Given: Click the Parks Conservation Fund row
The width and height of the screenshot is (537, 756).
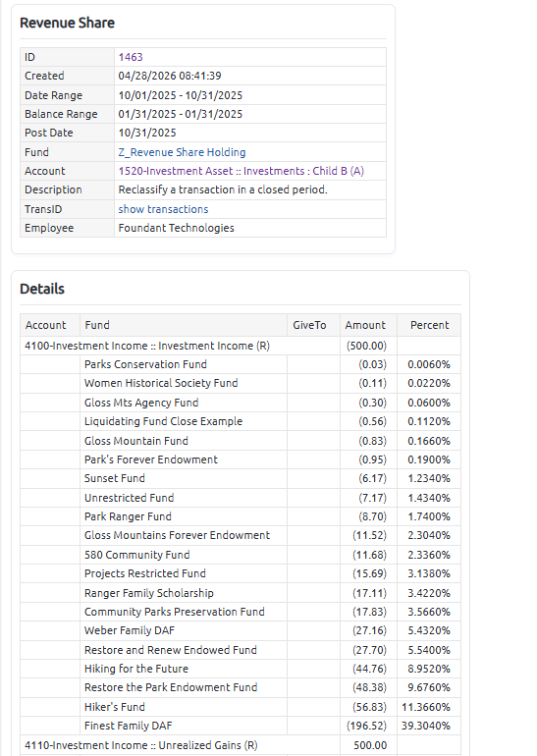Looking at the screenshot, I should tap(241, 364).
